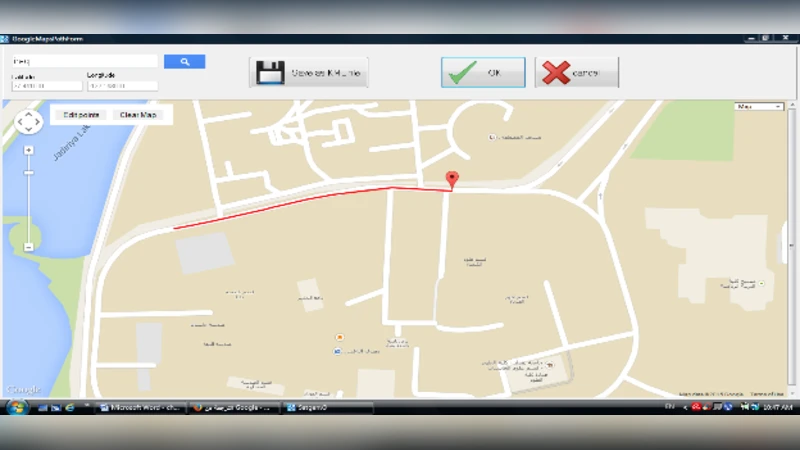
Task: Click the Longitude input field
Action: [x=122, y=86]
